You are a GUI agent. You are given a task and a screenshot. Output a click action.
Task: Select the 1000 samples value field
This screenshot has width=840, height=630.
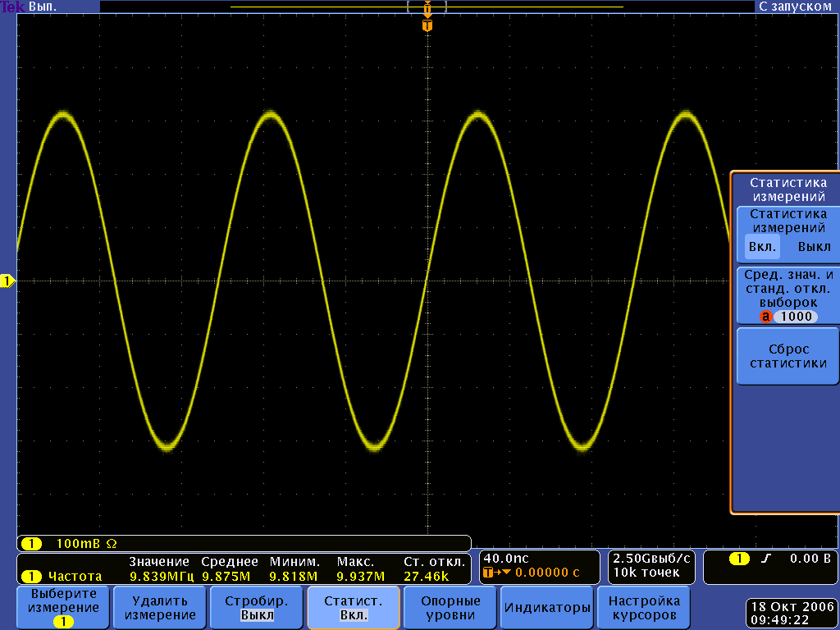click(x=795, y=317)
